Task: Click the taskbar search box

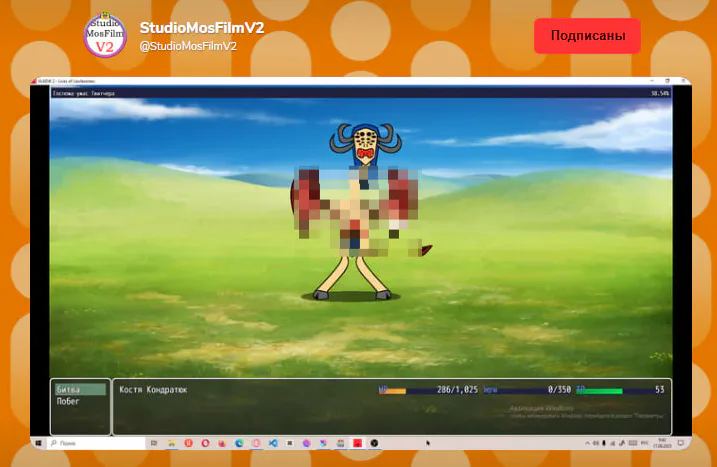Action: click(96, 443)
